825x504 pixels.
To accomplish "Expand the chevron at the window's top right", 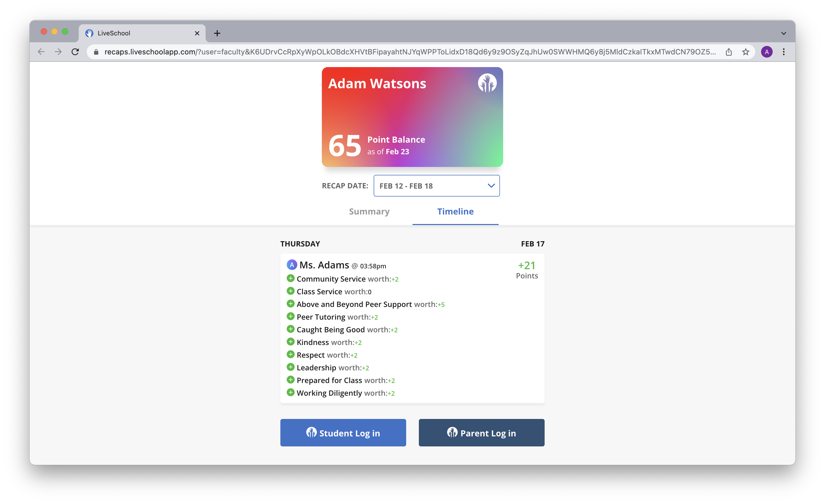I will pyautogui.click(x=783, y=33).
